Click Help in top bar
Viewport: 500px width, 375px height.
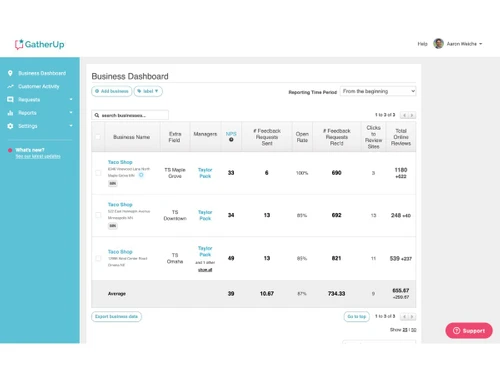coord(422,44)
